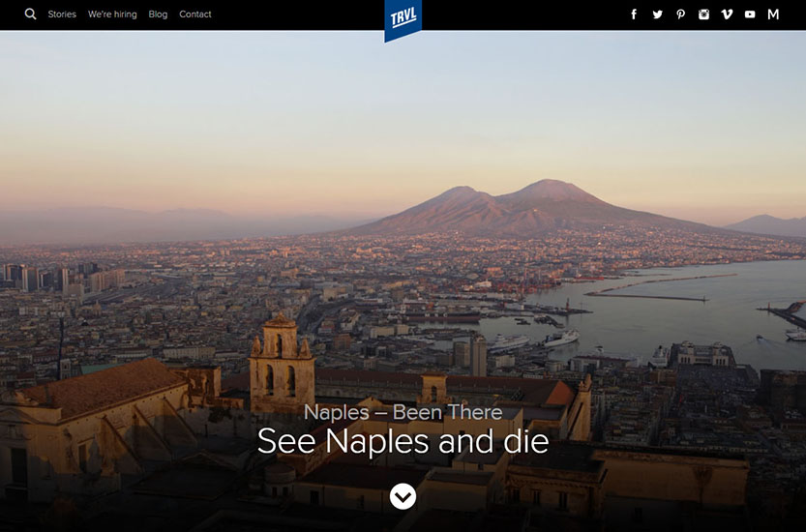This screenshot has height=532, width=806.
Task: Open the search magnifier icon
Action: coord(30,15)
